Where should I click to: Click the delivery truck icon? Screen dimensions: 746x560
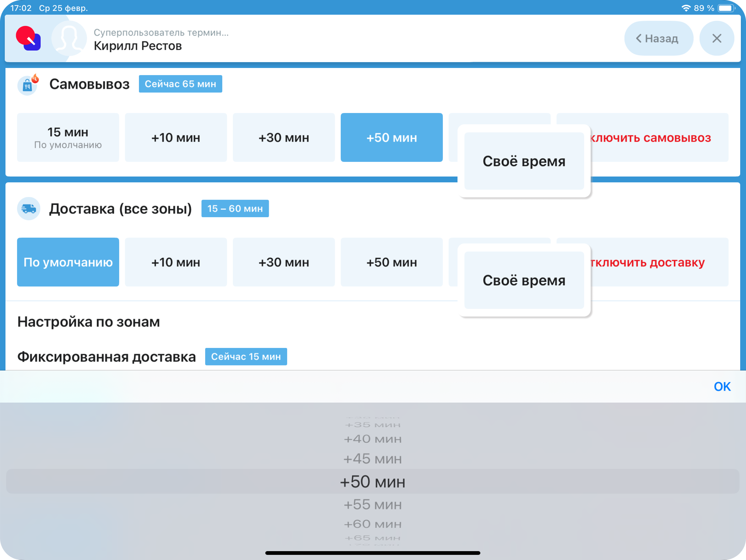(29, 208)
